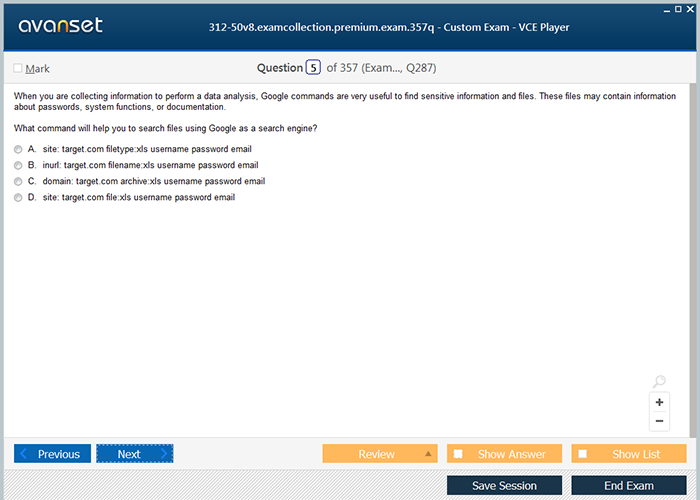Click the End Exam button
The width and height of the screenshot is (700, 500).
pyautogui.click(x=628, y=486)
